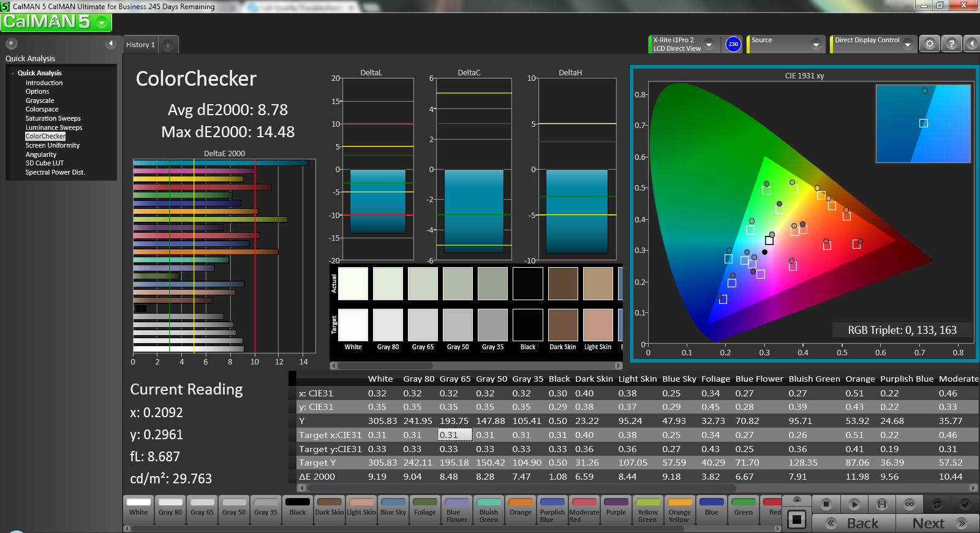Open settings with the gear icon
The height and width of the screenshot is (533, 980).
(929, 44)
